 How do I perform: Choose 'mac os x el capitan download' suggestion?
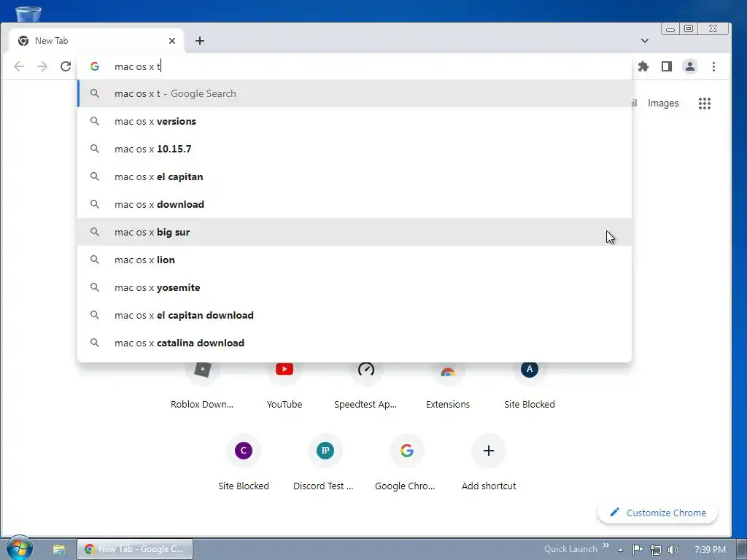point(355,315)
